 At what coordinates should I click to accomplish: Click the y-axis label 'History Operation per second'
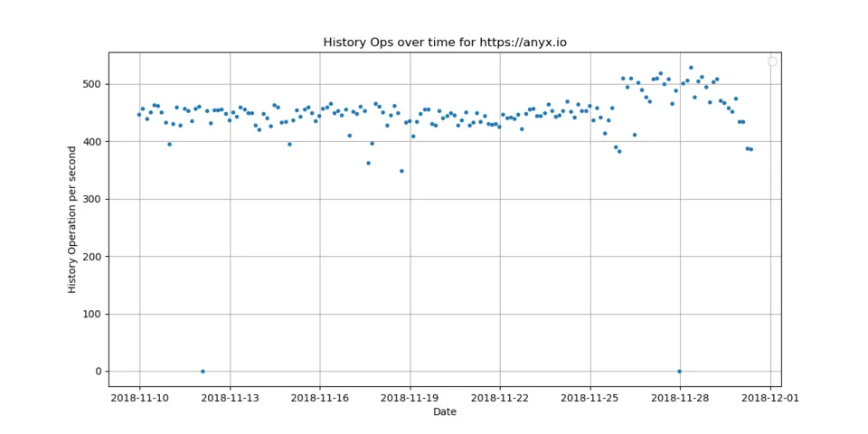click(x=72, y=220)
